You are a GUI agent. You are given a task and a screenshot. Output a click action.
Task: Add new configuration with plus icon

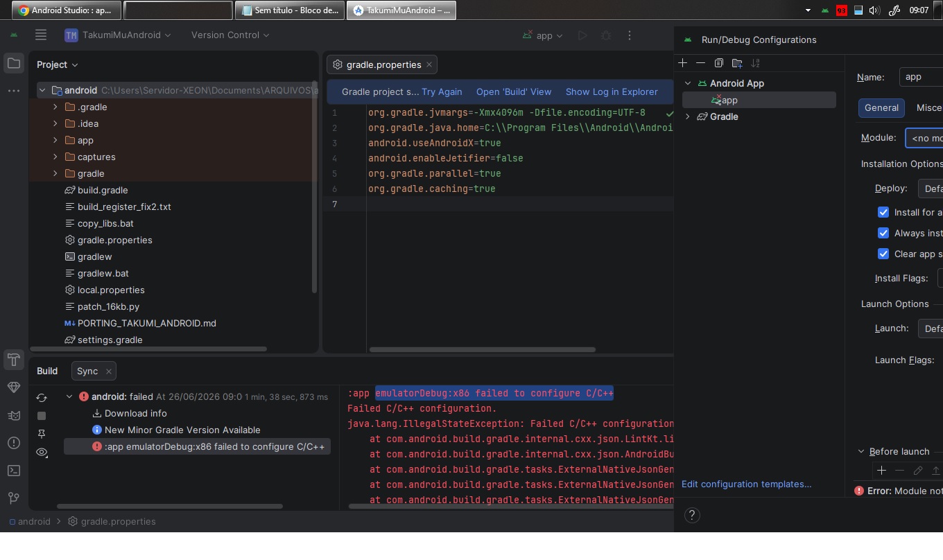(x=682, y=63)
